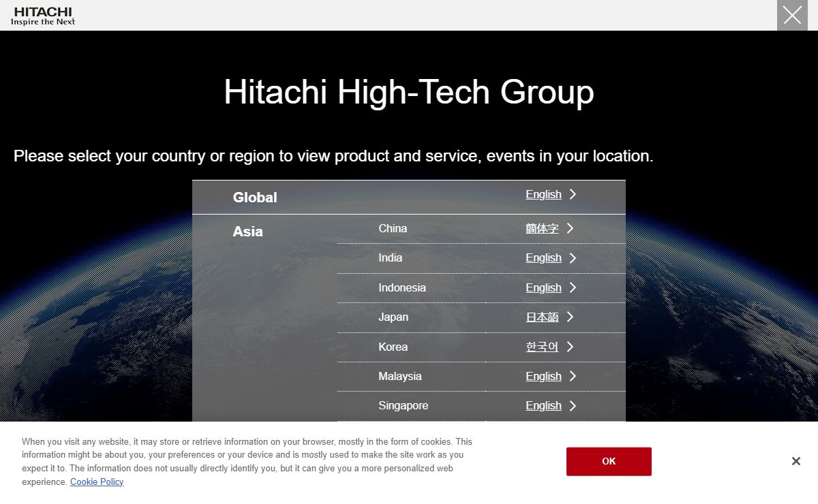Image resolution: width=818 pixels, height=504 pixels.
Task: Click the Hitachi High-Tech Group title
Action: pyautogui.click(x=409, y=92)
